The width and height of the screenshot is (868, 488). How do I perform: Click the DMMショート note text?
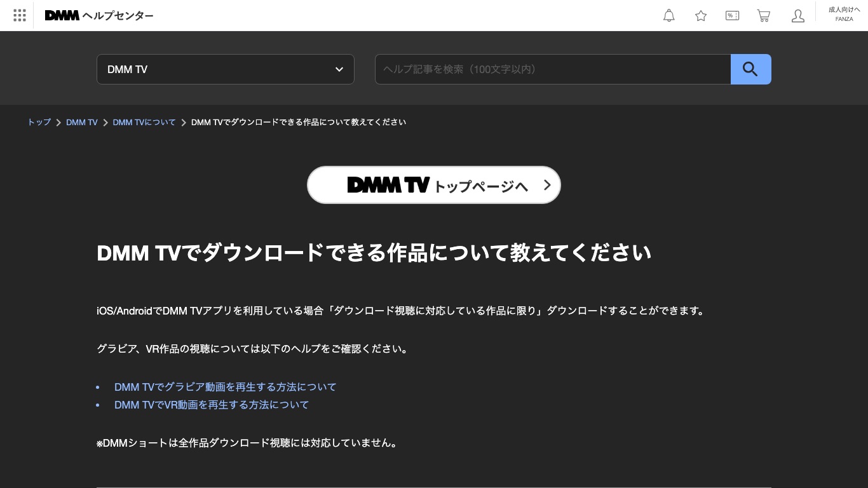[x=248, y=443]
